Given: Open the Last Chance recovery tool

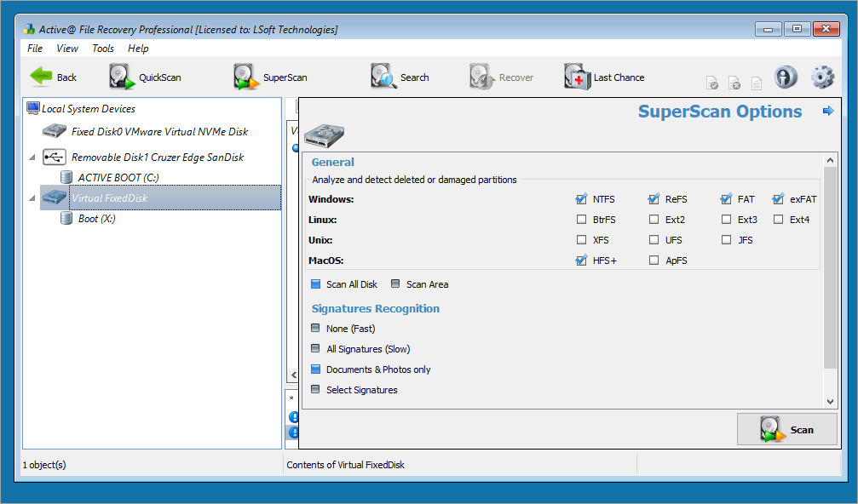Looking at the screenshot, I should [x=578, y=77].
